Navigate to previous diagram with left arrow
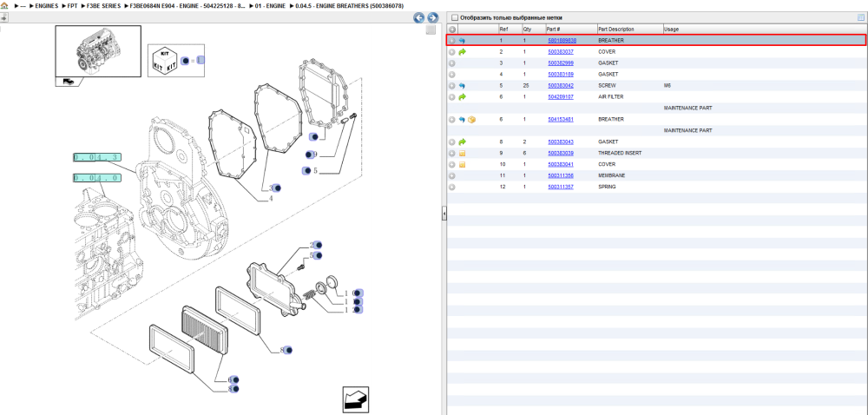The width and height of the screenshot is (868, 415). [419, 17]
